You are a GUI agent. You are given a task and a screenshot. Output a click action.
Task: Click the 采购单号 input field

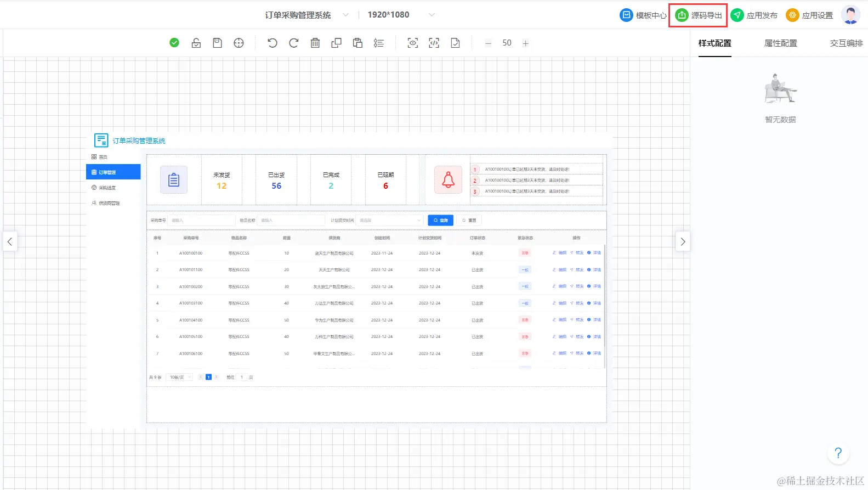pyautogui.click(x=201, y=220)
